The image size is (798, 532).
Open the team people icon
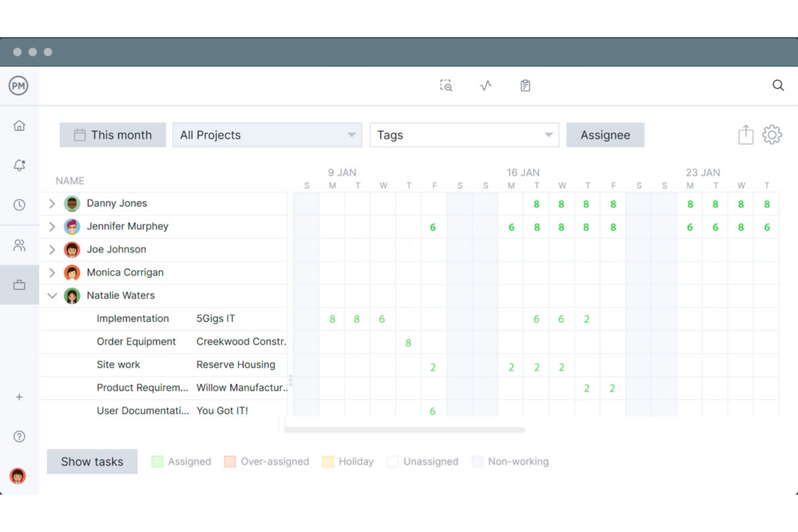(x=19, y=245)
